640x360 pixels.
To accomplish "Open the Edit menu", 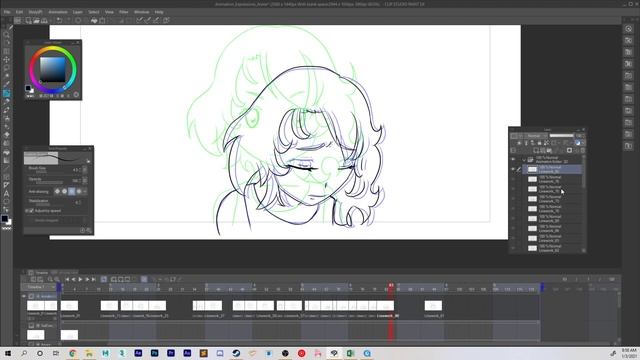I will pos(19,12).
